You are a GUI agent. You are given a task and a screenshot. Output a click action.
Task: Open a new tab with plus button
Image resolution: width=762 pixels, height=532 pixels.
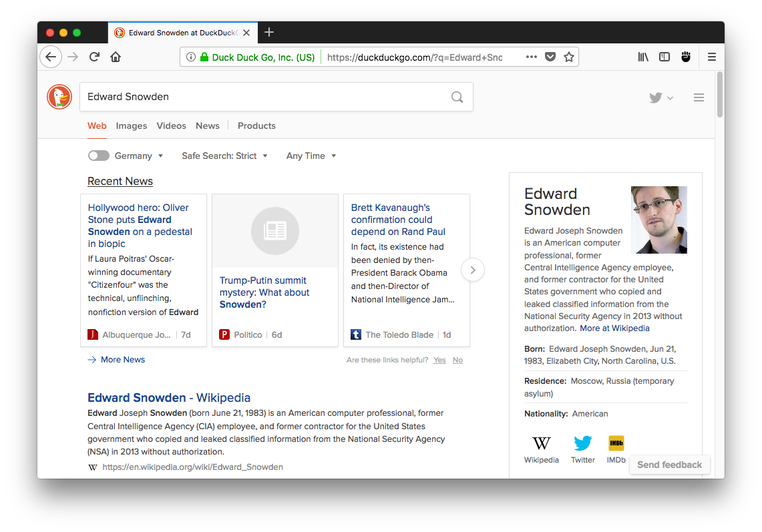pyautogui.click(x=269, y=32)
